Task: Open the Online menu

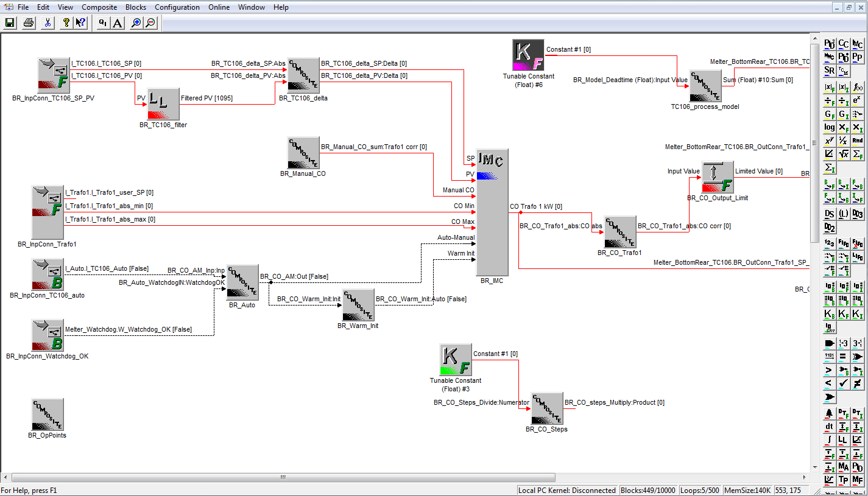Action: tap(219, 7)
